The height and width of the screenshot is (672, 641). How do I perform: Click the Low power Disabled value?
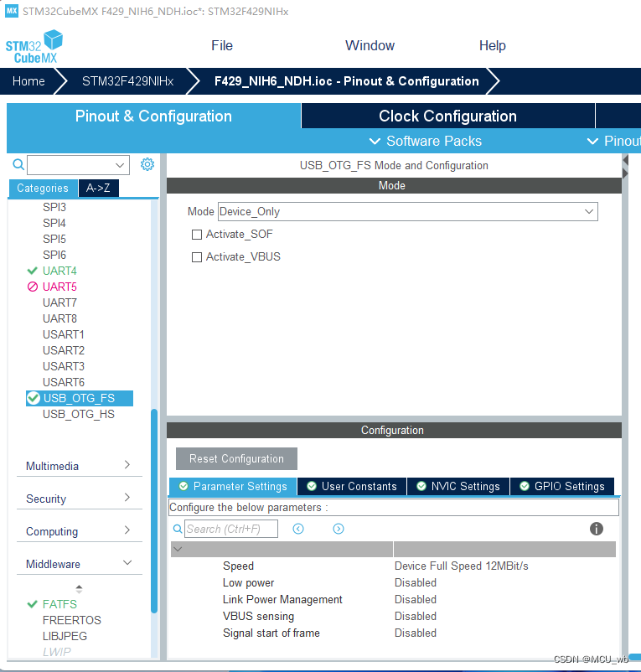coord(416,583)
